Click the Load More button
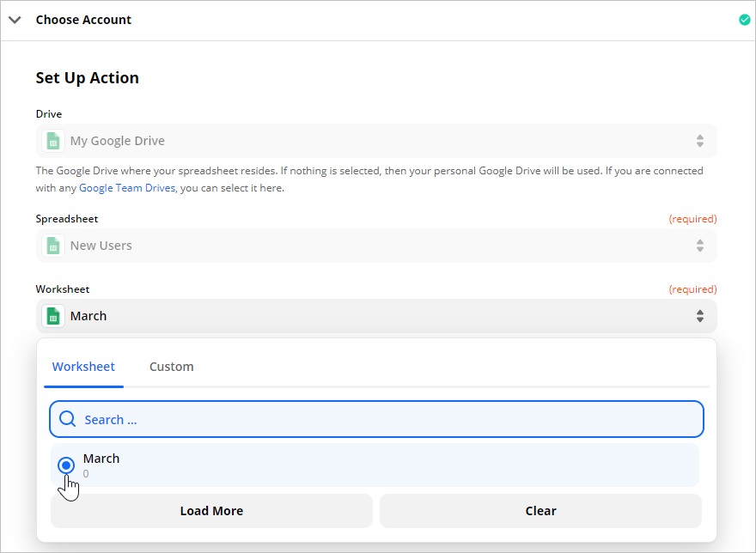The width and height of the screenshot is (756, 553). coord(211,511)
